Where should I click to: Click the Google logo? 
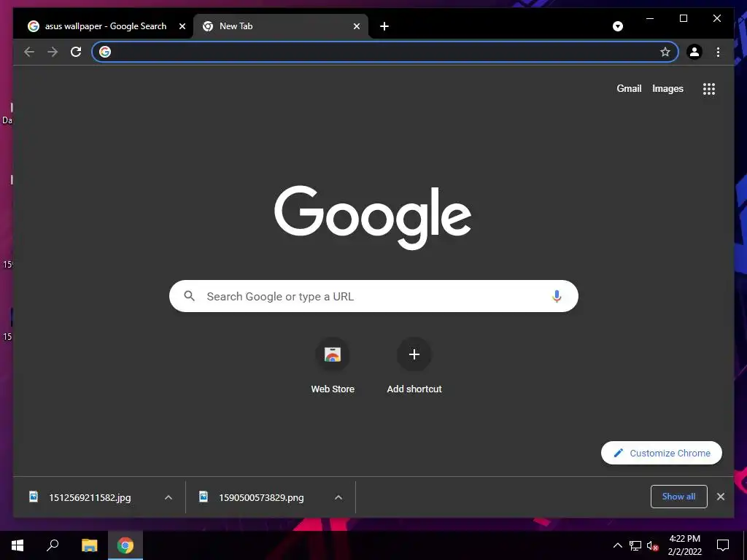click(373, 217)
